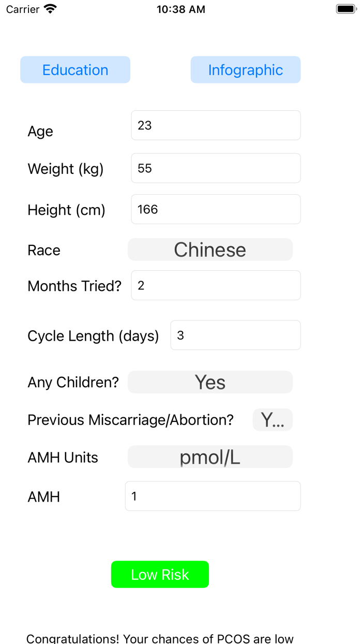This screenshot has height=644, width=362.
Task: Click the Age input field
Action: click(x=215, y=125)
